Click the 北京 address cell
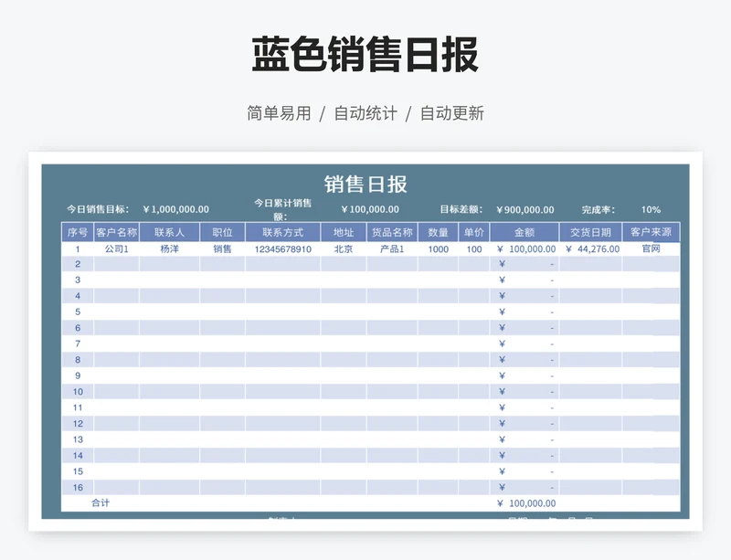The width and height of the screenshot is (731, 560). pyautogui.click(x=344, y=249)
